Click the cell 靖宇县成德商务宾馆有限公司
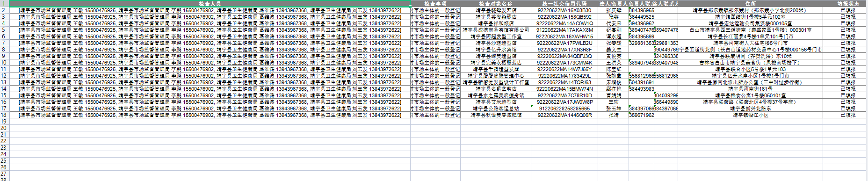Screen dimensions: 868x181 [496, 29]
